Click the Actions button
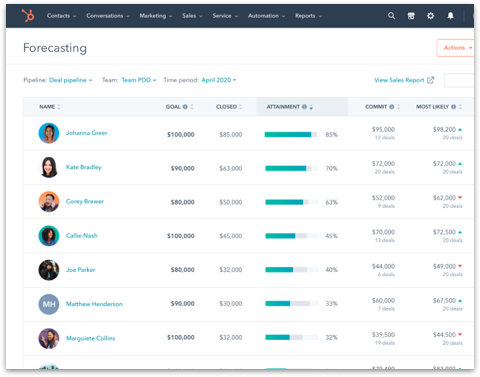Image resolution: width=480 pixels, height=377 pixels. coord(456,48)
